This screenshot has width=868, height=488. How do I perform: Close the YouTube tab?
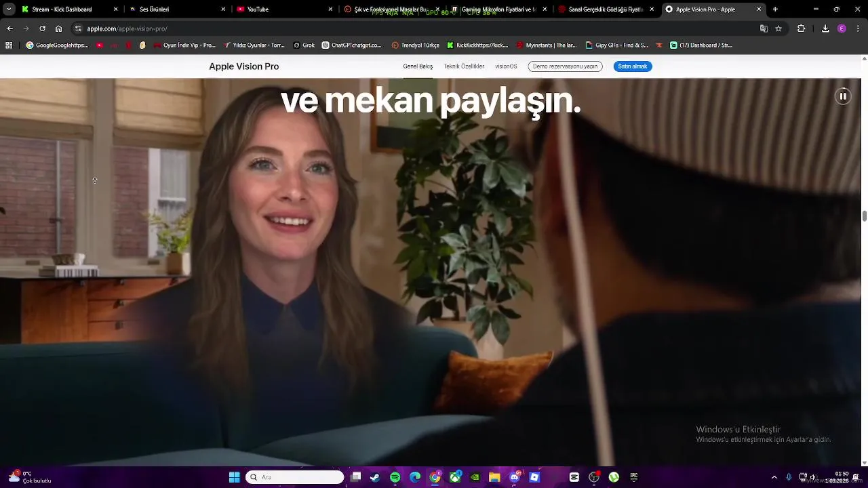(x=331, y=9)
